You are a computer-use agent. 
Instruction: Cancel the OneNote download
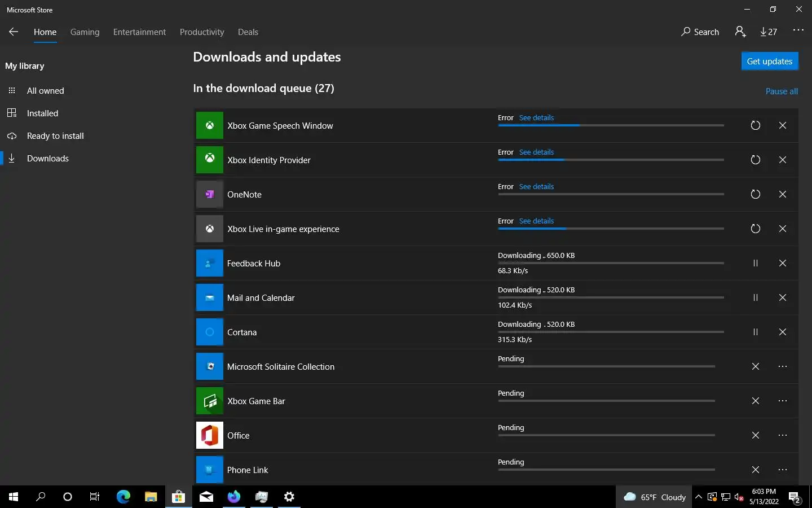pyautogui.click(x=783, y=194)
